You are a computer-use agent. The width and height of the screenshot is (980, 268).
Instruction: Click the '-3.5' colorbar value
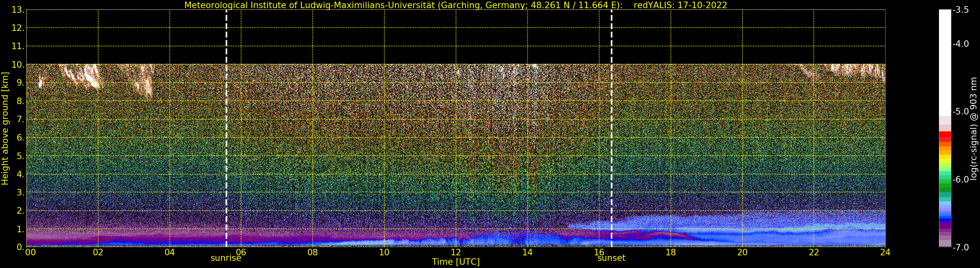pyautogui.click(x=960, y=10)
